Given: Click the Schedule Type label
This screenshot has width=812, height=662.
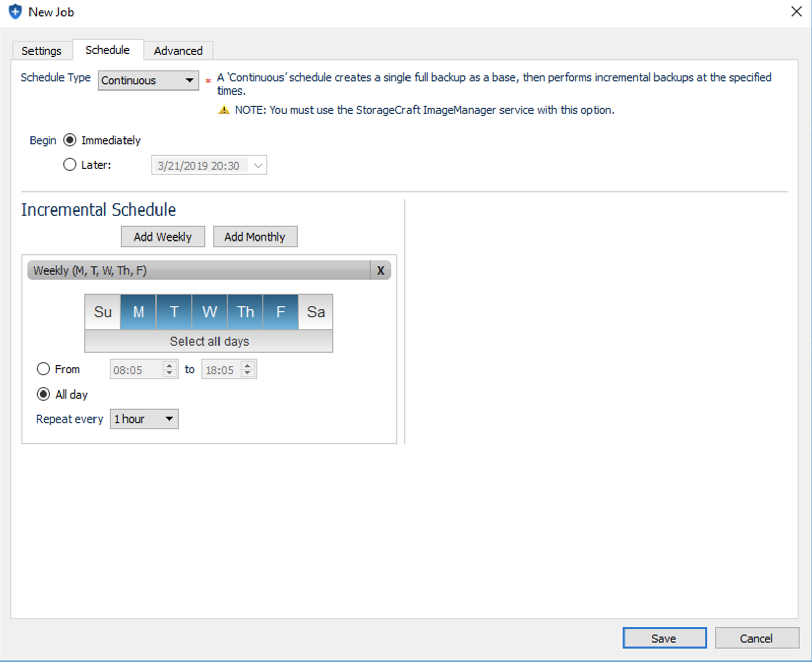Looking at the screenshot, I should click(x=56, y=77).
